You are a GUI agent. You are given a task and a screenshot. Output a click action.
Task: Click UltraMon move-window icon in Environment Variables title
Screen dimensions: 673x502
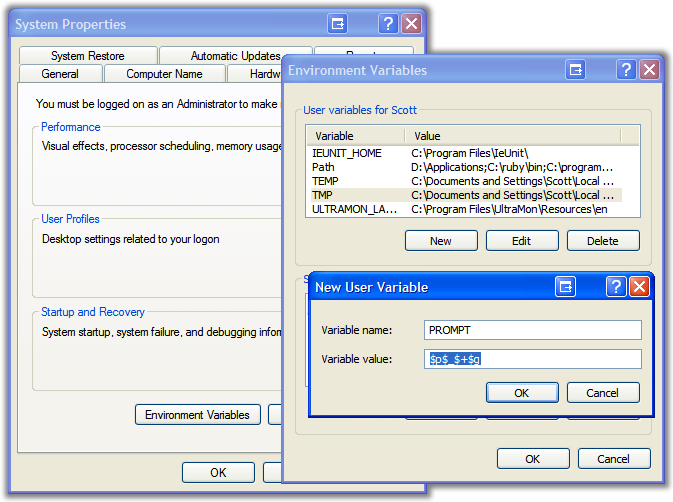(576, 69)
